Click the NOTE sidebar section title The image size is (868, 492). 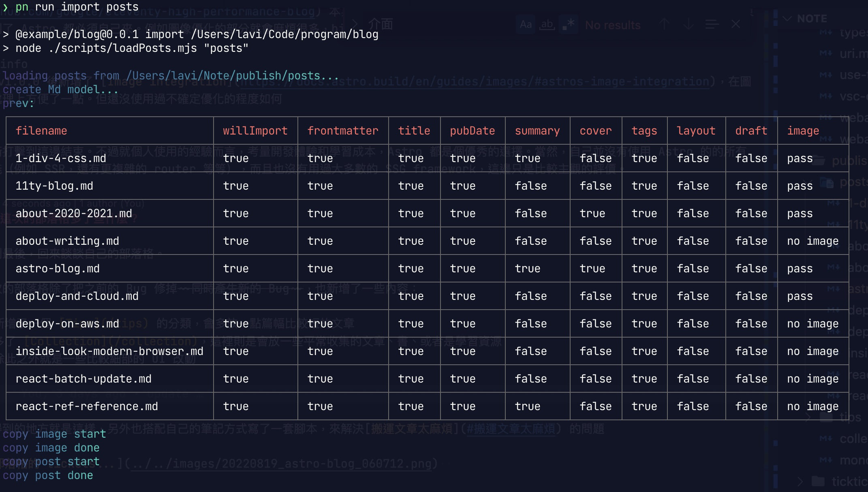coord(813,19)
